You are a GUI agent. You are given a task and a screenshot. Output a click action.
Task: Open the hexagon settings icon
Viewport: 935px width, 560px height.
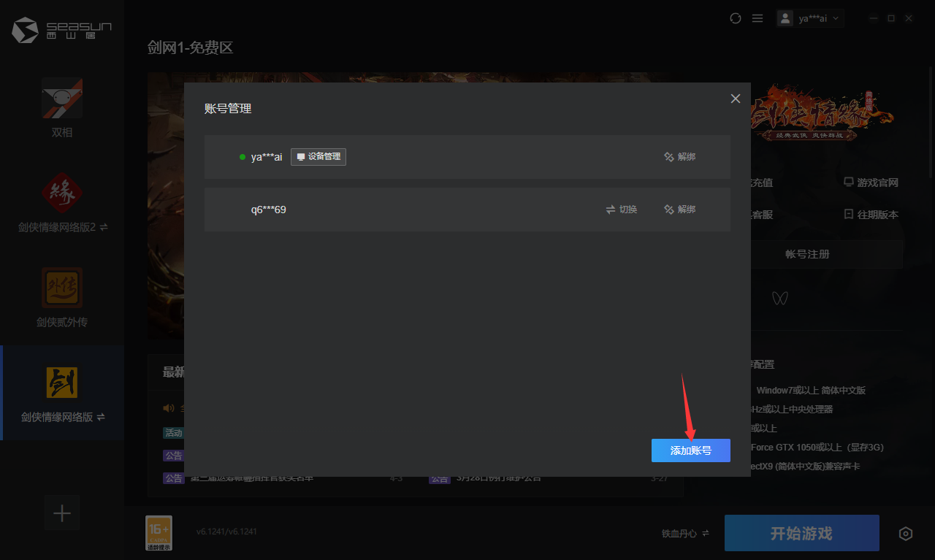(906, 534)
